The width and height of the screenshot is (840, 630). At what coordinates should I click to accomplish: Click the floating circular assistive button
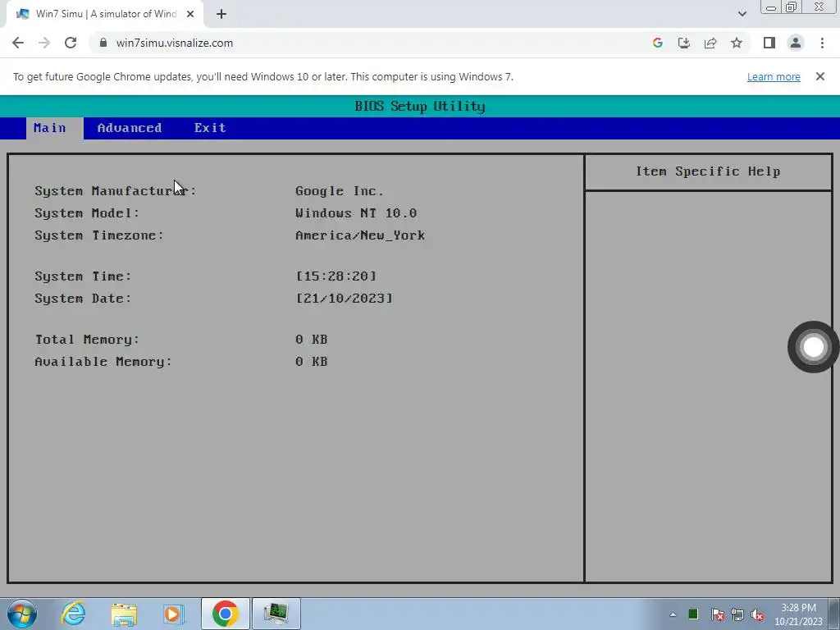[x=813, y=347]
